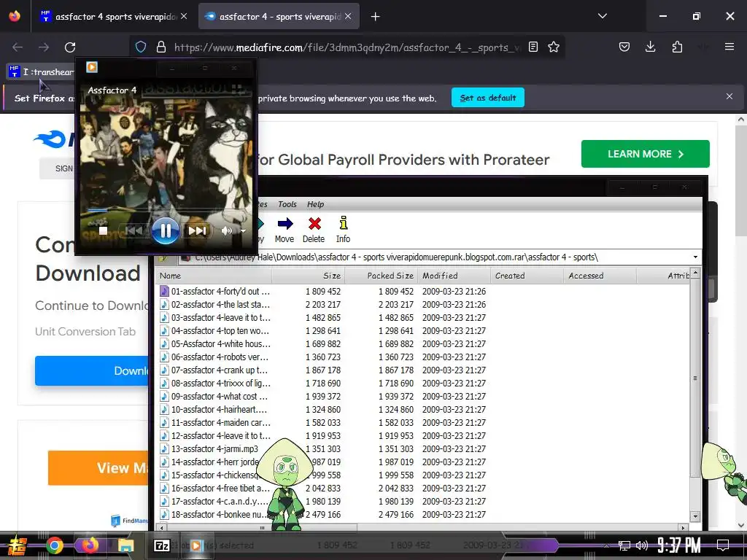The width and height of the screenshot is (747, 560).
Task: Go to previous track in the media player
Action: click(134, 231)
